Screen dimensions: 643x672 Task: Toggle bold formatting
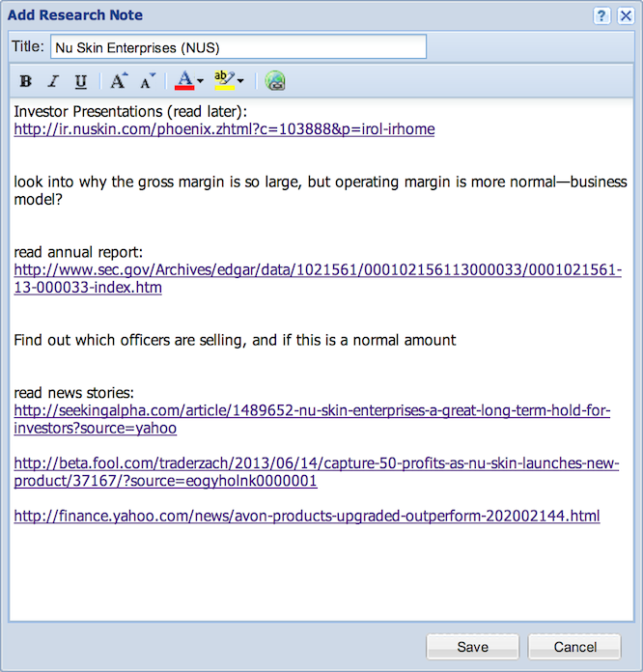point(26,81)
